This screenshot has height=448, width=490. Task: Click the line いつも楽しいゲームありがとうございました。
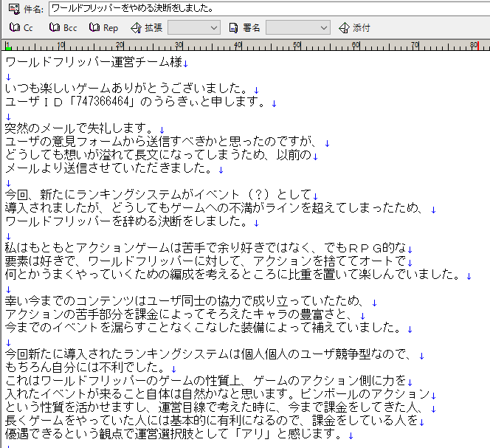click(128, 89)
